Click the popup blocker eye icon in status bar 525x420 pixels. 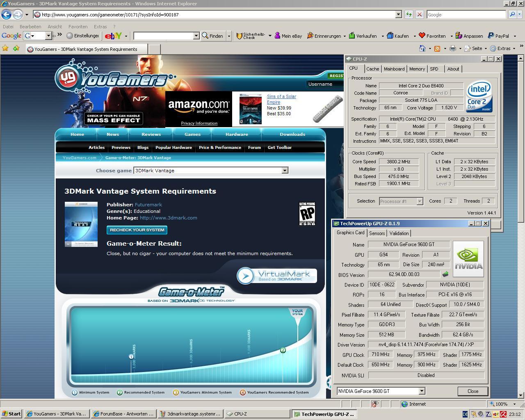(x=374, y=404)
